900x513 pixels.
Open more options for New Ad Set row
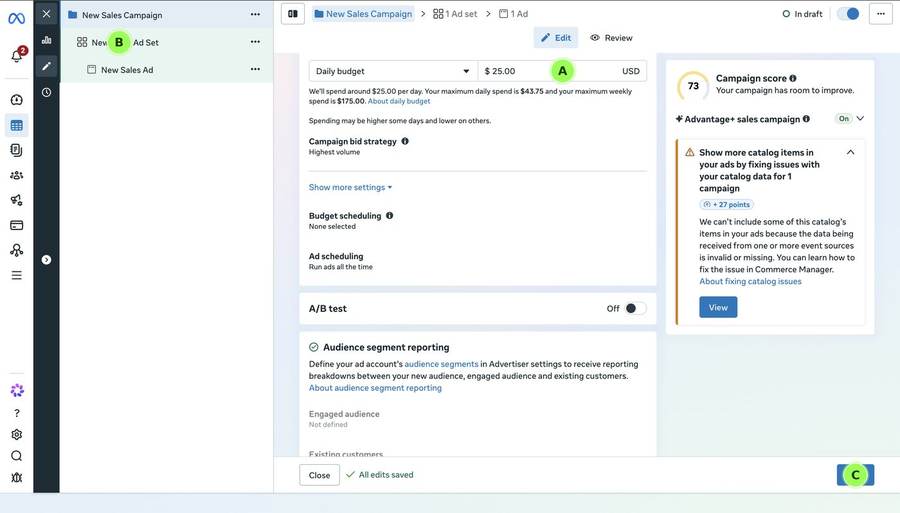255,42
